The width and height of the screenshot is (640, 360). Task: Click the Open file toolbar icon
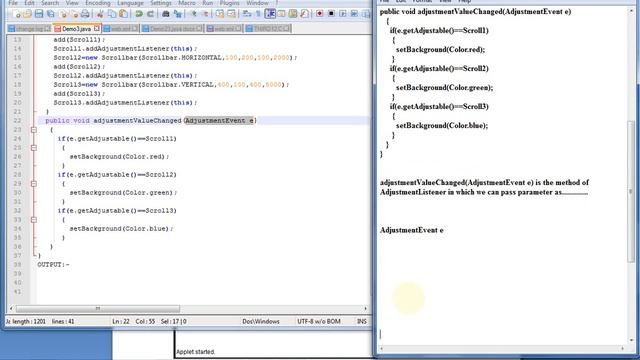coord(27,14)
